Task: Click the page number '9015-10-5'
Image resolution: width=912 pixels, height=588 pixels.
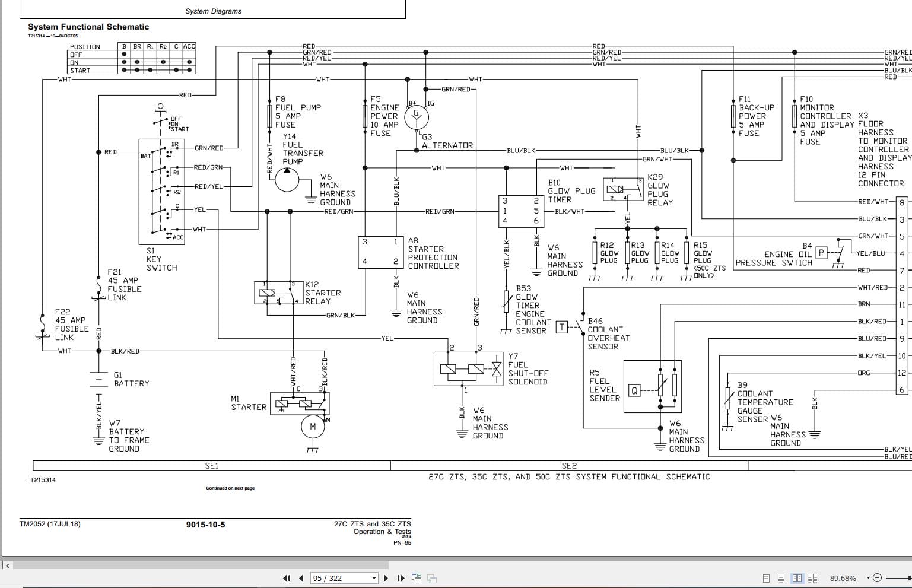Action: click(x=205, y=525)
